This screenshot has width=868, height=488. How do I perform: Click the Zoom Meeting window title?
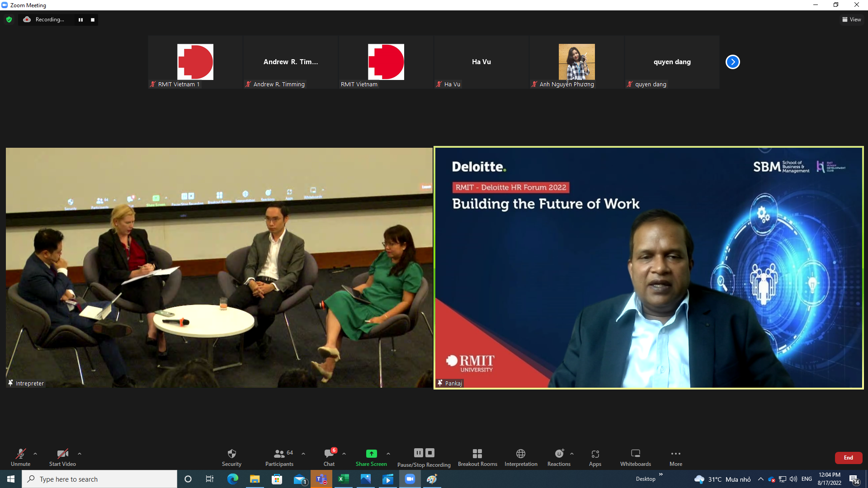point(28,5)
